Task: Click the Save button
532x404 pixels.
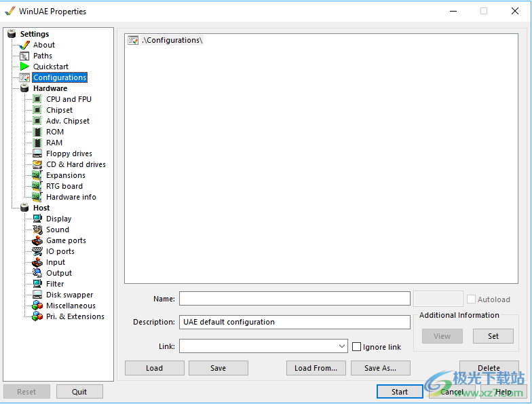Action: pos(218,368)
